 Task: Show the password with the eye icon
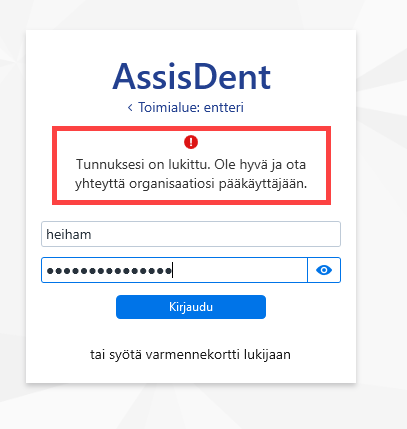point(324,270)
